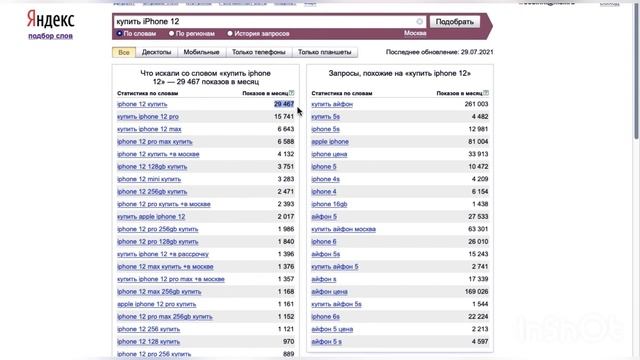Open the купить iphone 12 max link
This screenshot has width=640, height=360.
[149, 129]
